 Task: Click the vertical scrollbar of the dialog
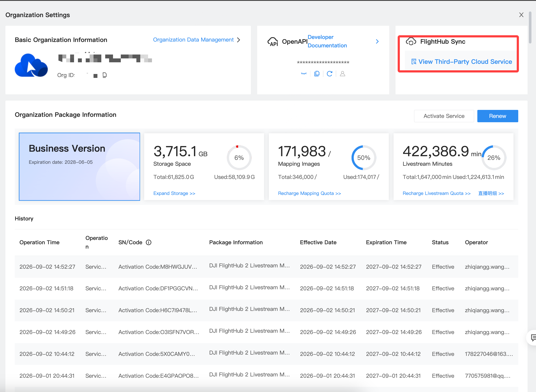(530, 27)
